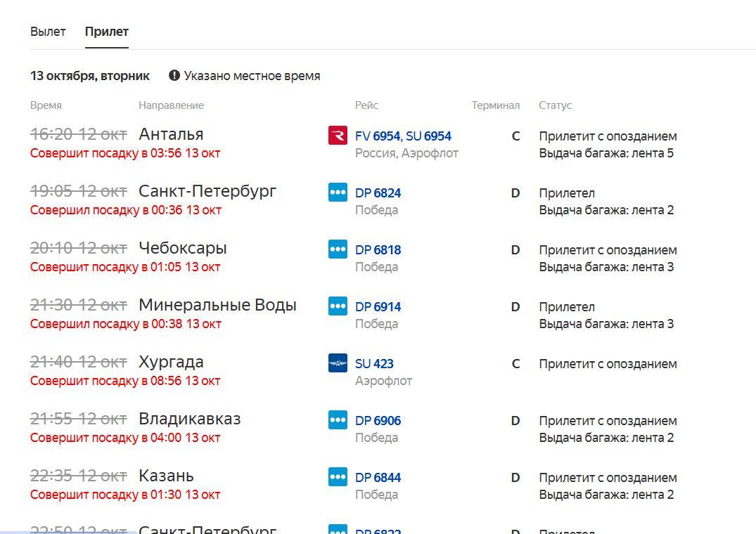This screenshot has width=756, height=534.
Task: Open flight DP 6914 link
Action: click(x=378, y=307)
